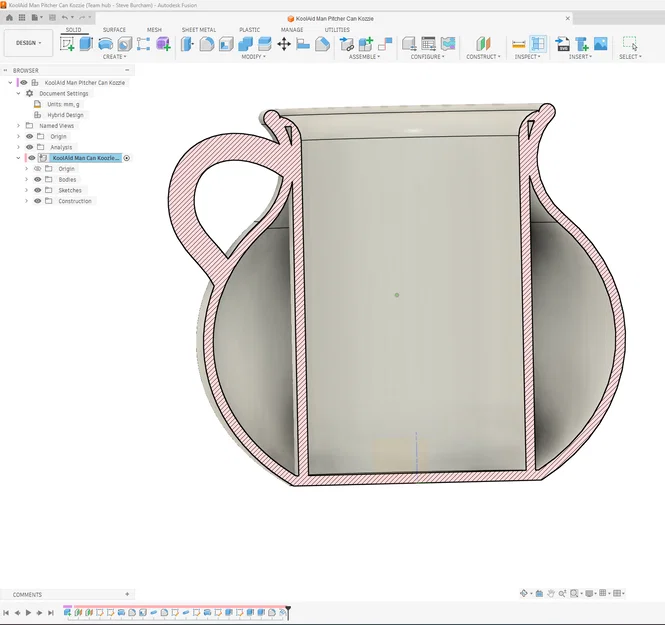Expand the COMMENTS panel with plus button

(x=127, y=594)
